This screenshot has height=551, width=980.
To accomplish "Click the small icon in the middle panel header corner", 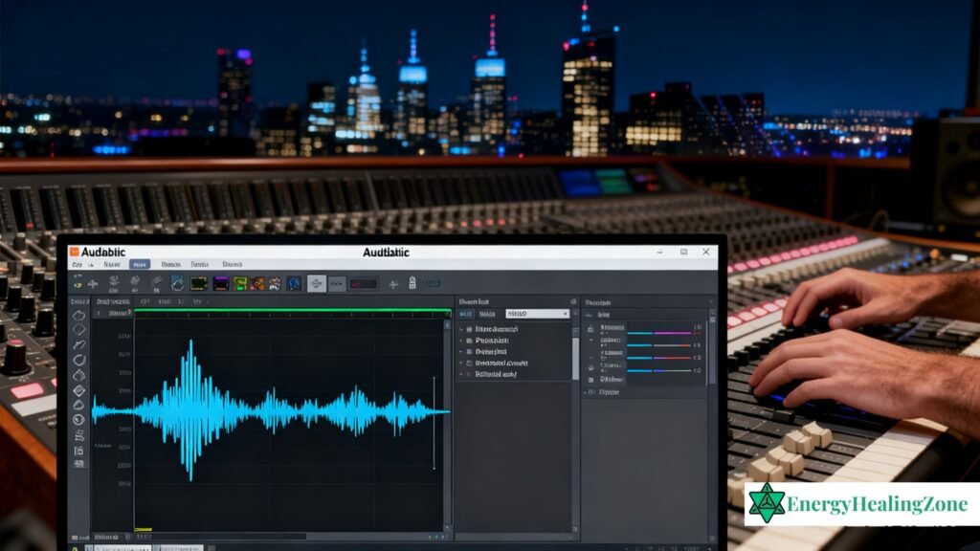I will click(x=573, y=301).
